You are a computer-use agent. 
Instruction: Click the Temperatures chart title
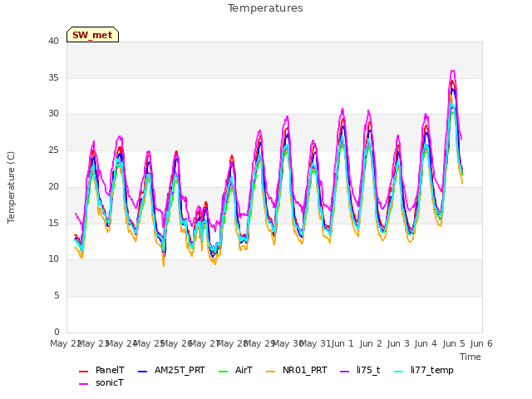pyautogui.click(x=265, y=8)
